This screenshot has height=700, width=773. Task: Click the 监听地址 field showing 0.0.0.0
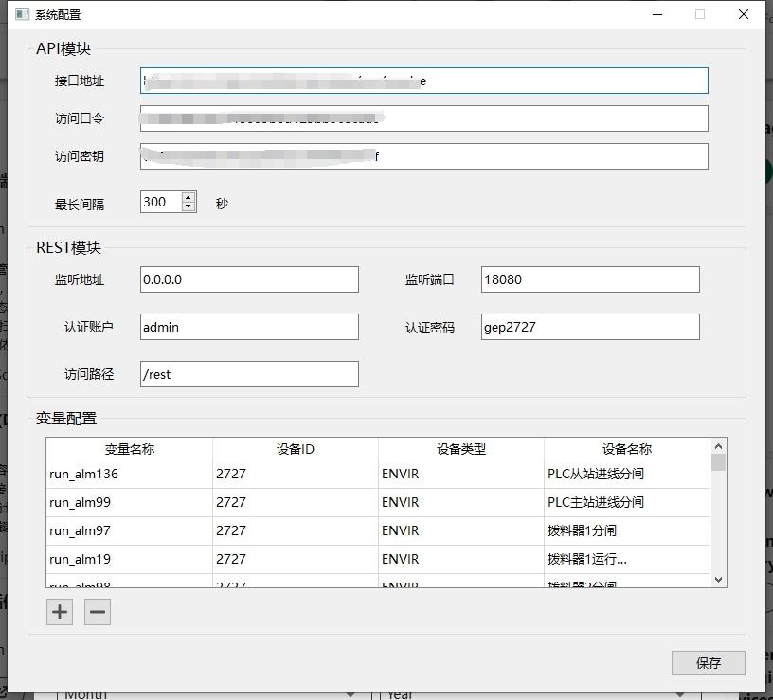click(249, 279)
